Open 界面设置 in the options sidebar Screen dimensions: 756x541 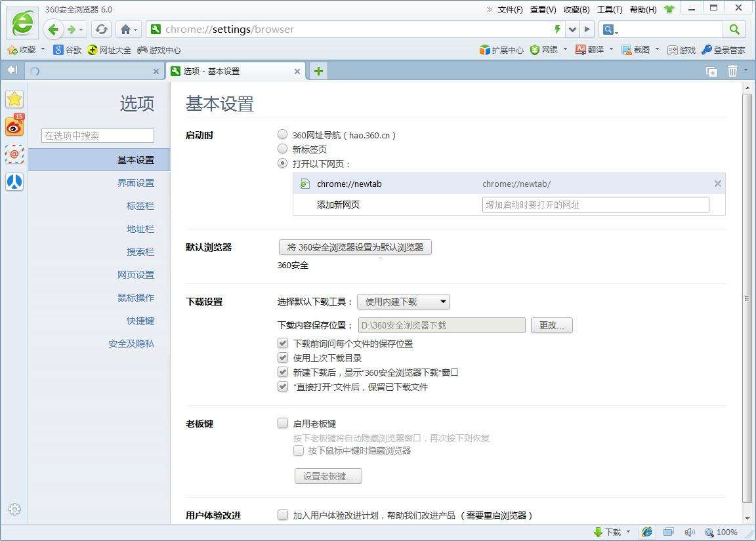(x=136, y=183)
